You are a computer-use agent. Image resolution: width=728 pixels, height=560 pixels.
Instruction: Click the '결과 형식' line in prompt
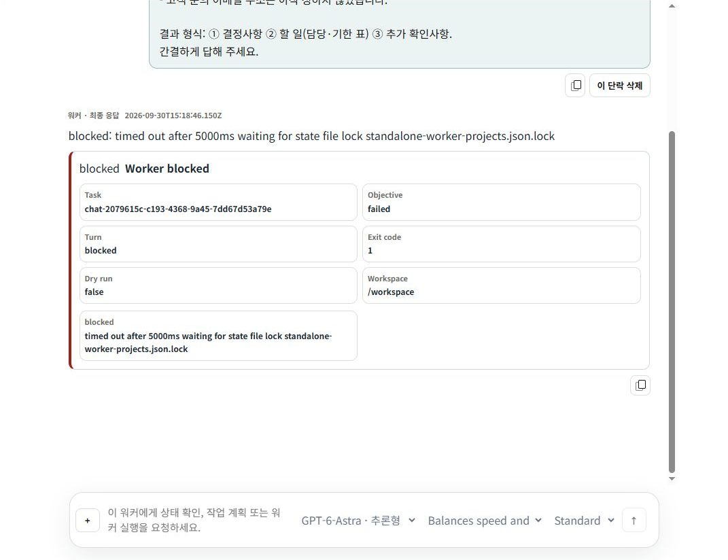coord(305,34)
